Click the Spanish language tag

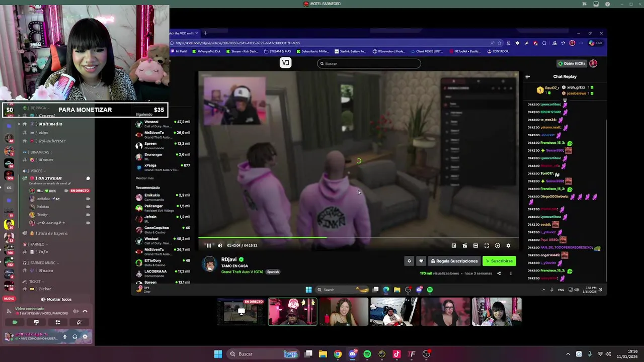pyautogui.click(x=273, y=272)
